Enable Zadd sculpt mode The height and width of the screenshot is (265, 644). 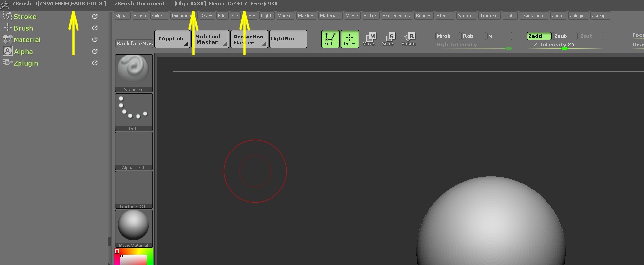(x=539, y=36)
